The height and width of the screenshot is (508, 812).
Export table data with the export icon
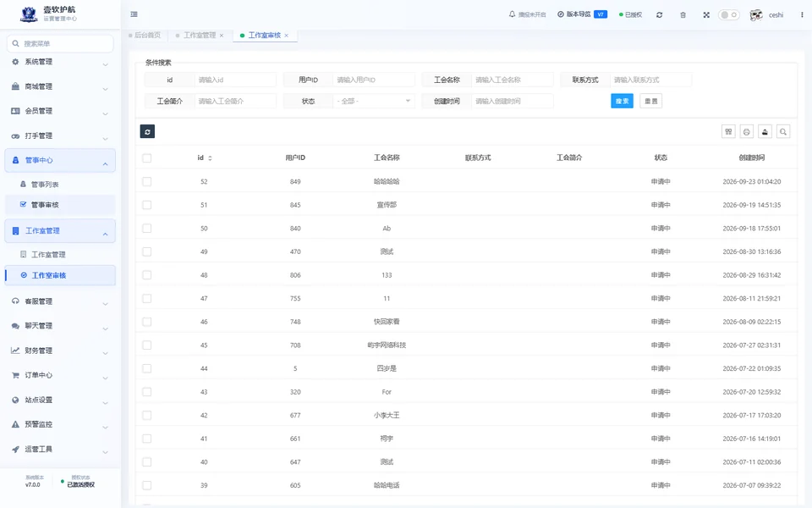tap(765, 132)
